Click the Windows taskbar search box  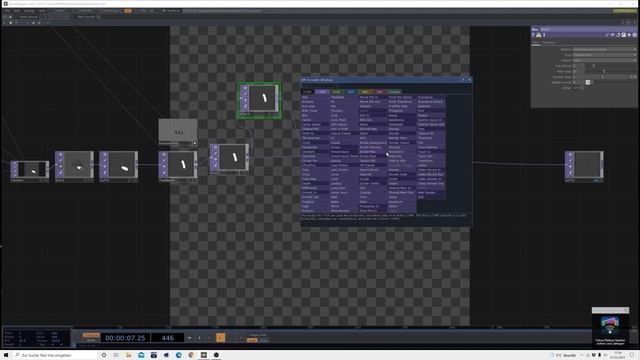coord(55,355)
